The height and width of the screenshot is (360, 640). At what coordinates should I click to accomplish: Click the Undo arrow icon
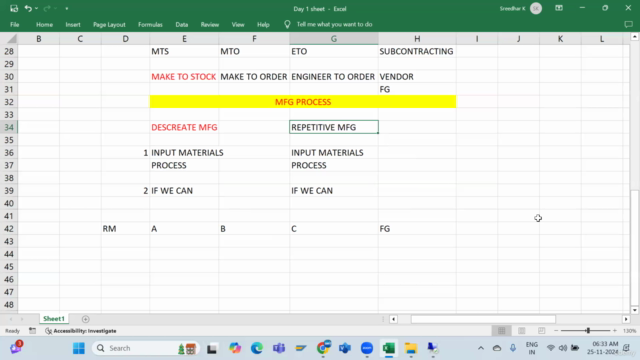[x=28, y=8]
